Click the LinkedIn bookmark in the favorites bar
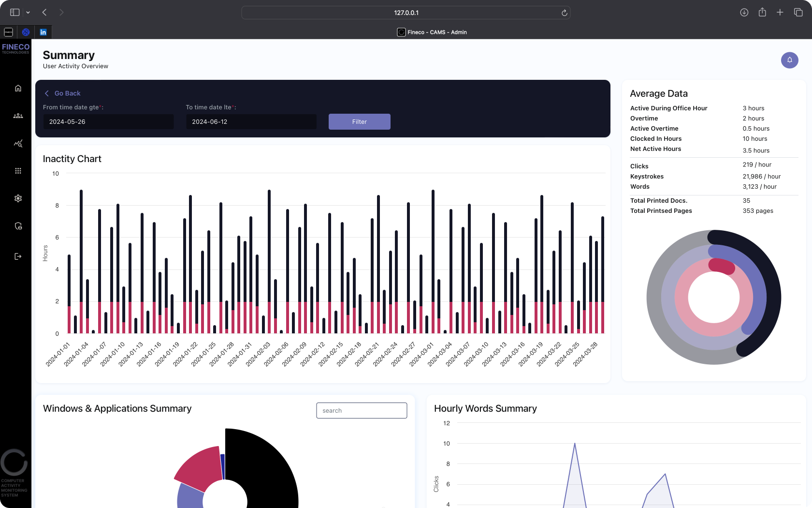812x508 pixels. (x=43, y=32)
